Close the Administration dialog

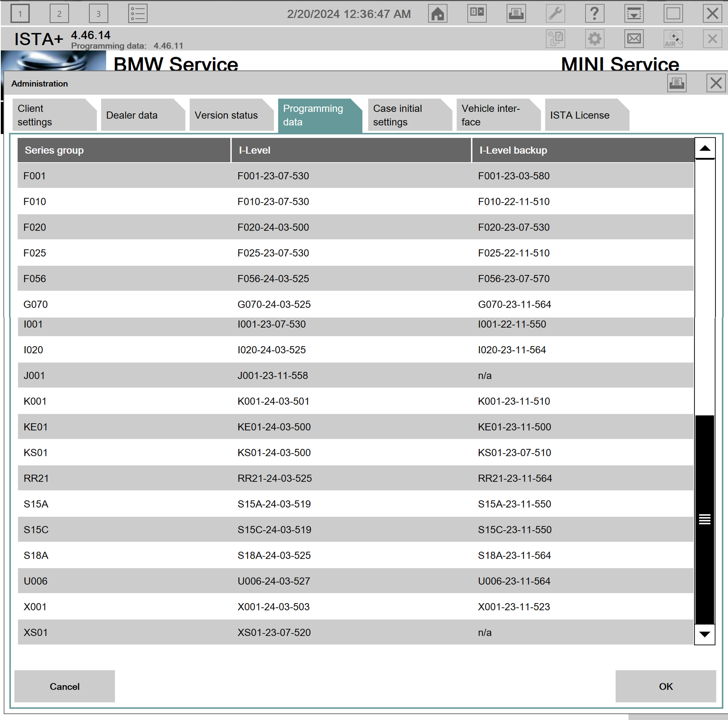[x=715, y=83]
